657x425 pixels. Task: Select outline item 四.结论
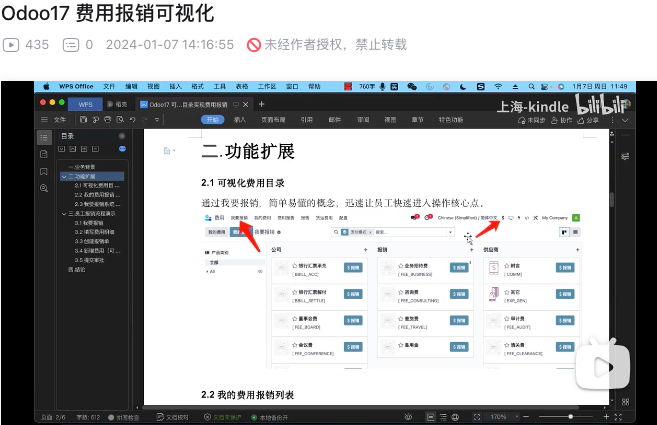pyautogui.click(x=77, y=270)
